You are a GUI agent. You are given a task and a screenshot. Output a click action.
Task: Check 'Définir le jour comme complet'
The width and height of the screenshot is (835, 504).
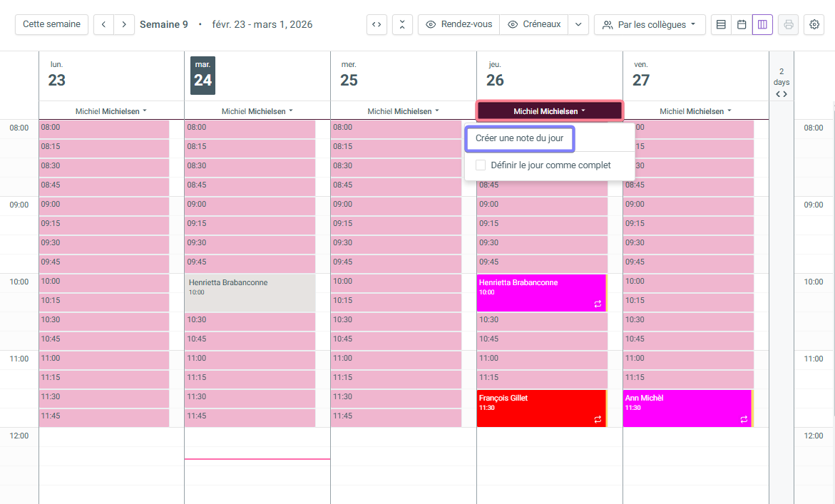click(x=481, y=165)
